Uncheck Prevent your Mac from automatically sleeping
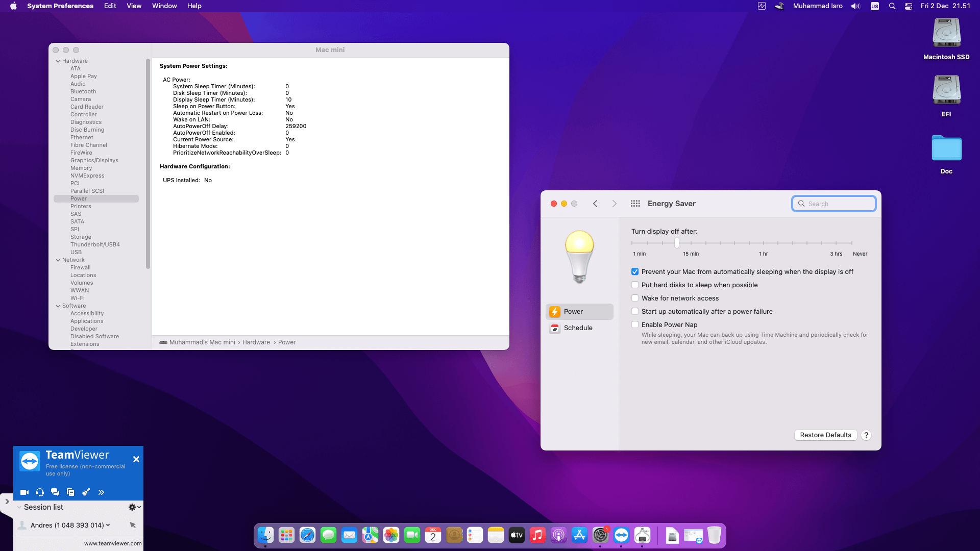Viewport: 980px width, 551px height. pos(635,272)
